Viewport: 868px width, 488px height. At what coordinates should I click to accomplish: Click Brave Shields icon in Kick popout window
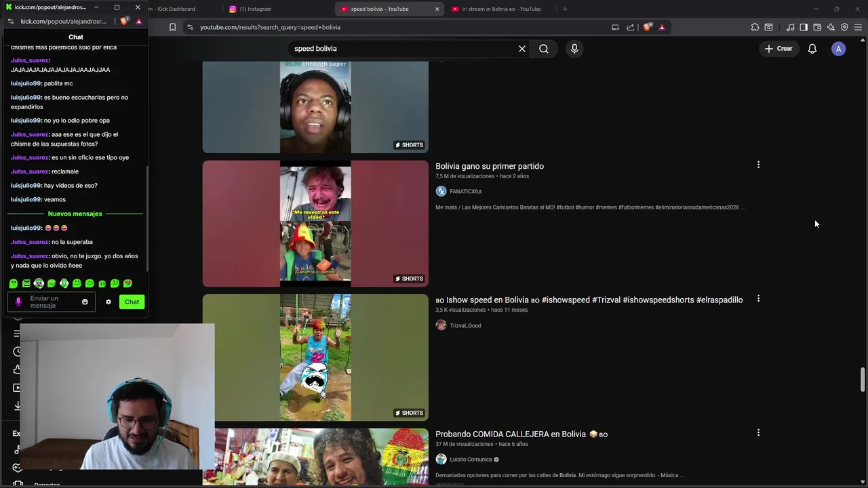pos(124,21)
